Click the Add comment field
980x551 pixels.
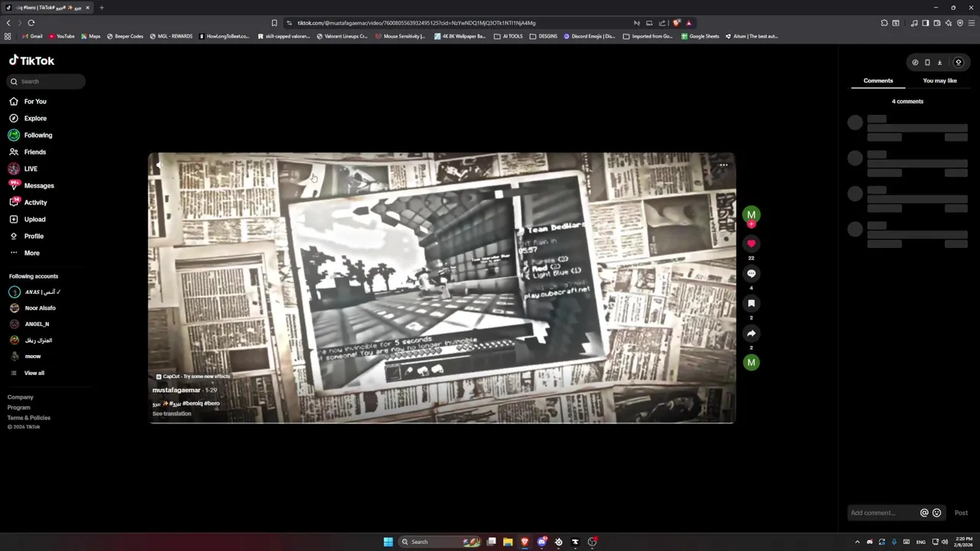click(883, 513)
